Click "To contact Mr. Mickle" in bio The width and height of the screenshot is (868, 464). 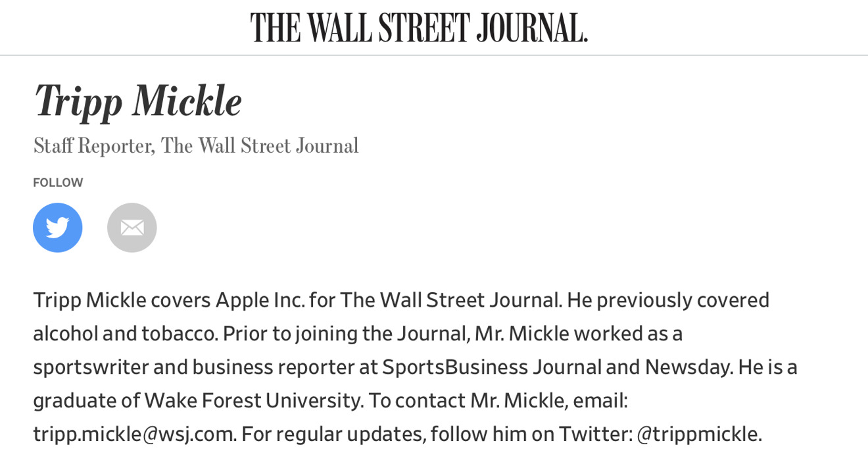click(x=468, y=400)
